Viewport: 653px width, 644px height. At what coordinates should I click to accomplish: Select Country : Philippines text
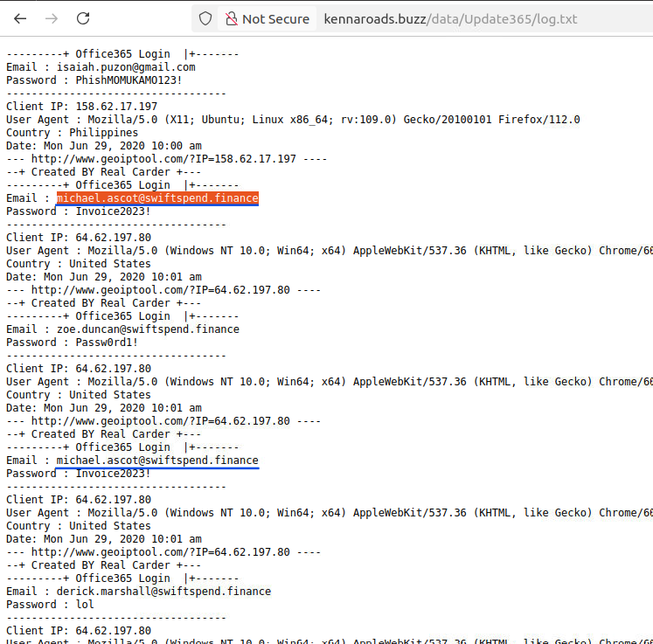[x=72, y=132]
